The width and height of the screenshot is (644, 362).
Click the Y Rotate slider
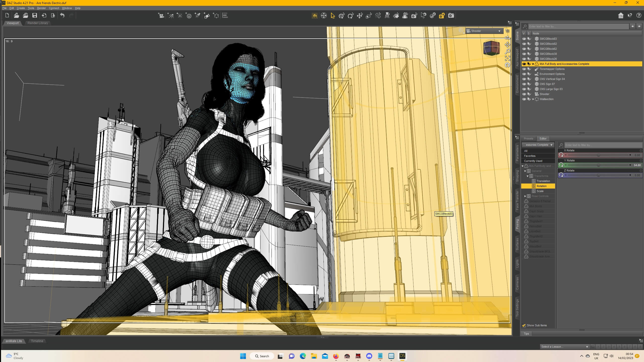(x=598, y=165)
